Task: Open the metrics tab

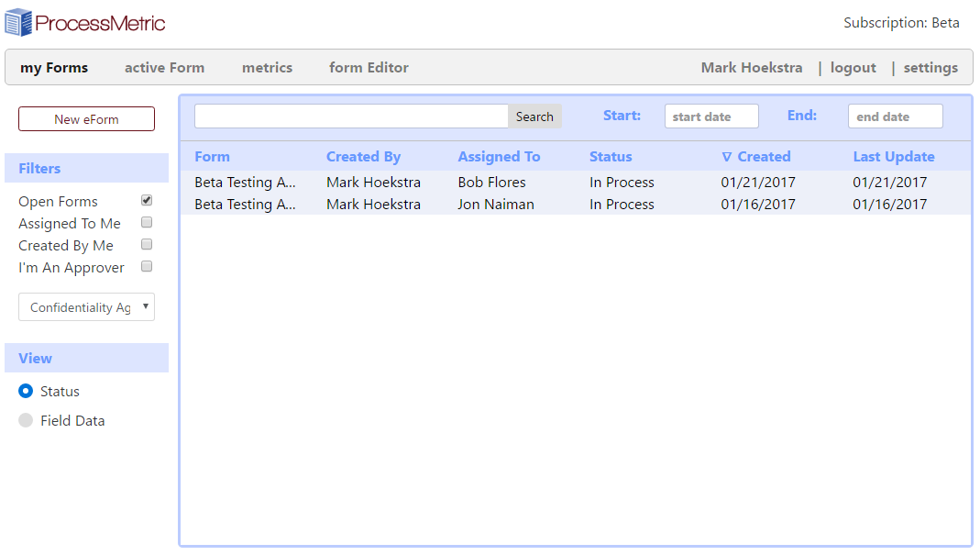Action: 267,67
